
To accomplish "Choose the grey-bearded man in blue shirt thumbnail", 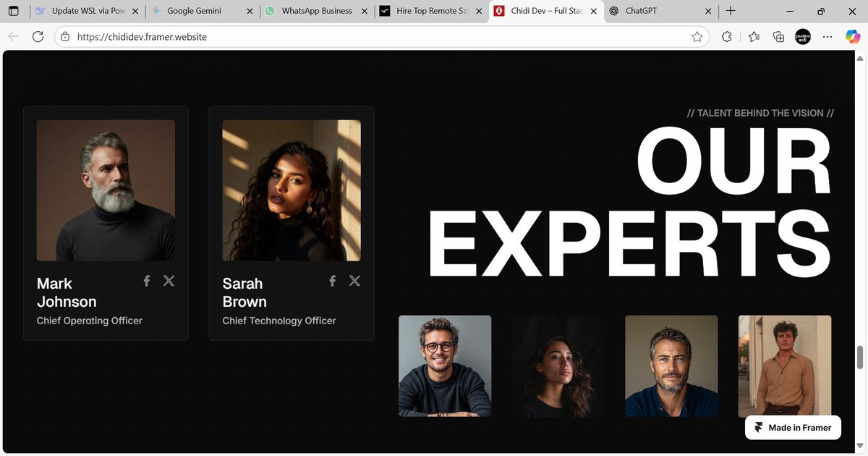I will tap(671, 366).
